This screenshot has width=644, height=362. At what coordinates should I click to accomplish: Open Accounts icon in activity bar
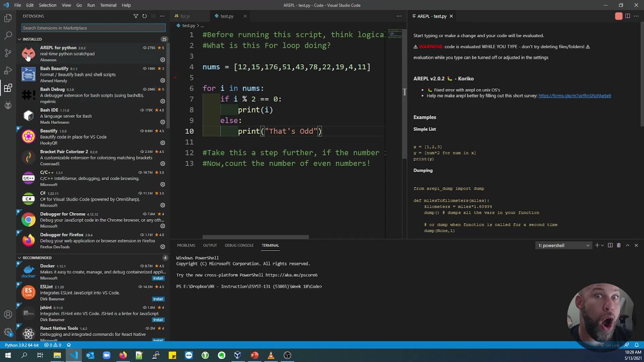[8, 315]
